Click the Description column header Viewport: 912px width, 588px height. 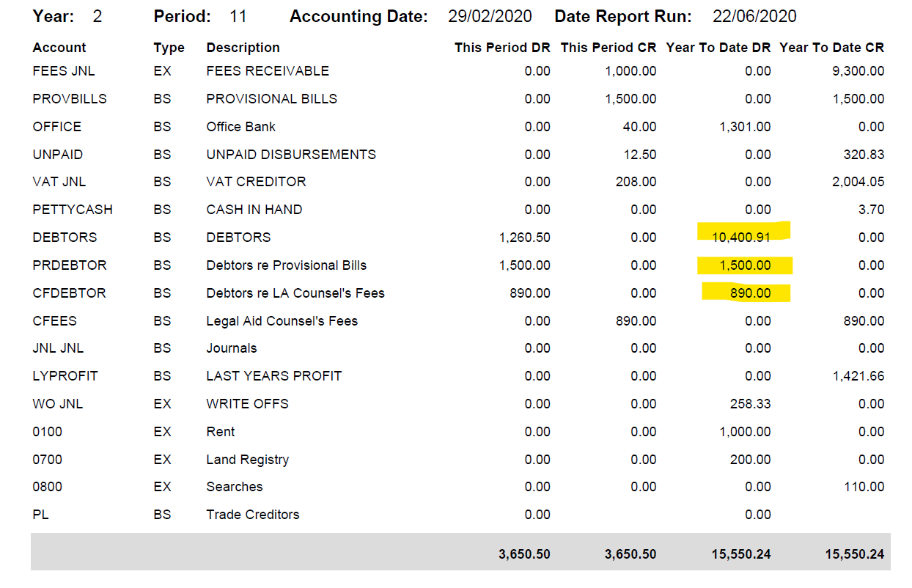pos(241,47)
